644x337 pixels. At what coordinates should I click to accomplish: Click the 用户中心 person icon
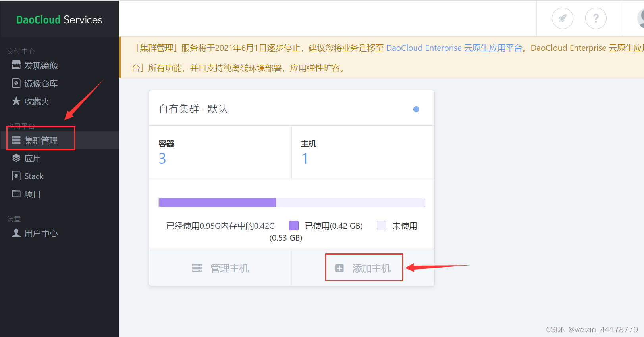pos(16,233)
